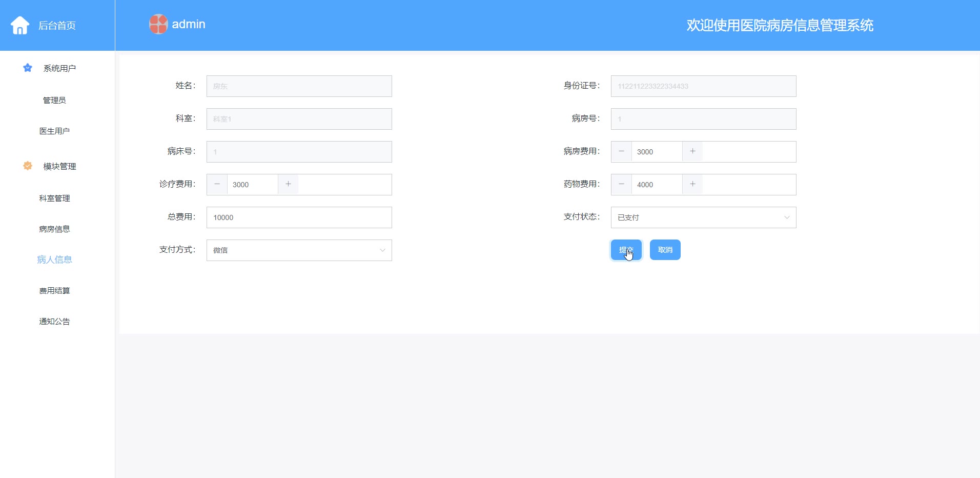
Task: Decrease 诊疗费用 with minus button
Action: pyautogui.click(x=217, y=184)
